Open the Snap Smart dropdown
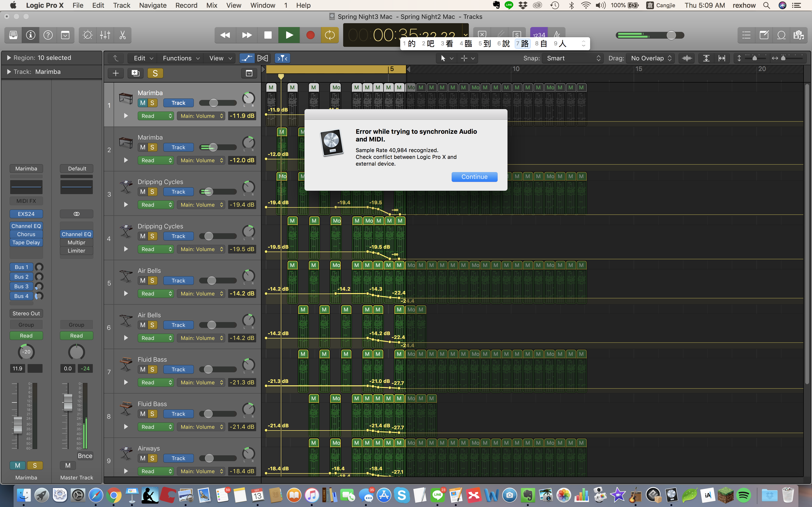The image size is (812, 507). (x=573, y=58)
